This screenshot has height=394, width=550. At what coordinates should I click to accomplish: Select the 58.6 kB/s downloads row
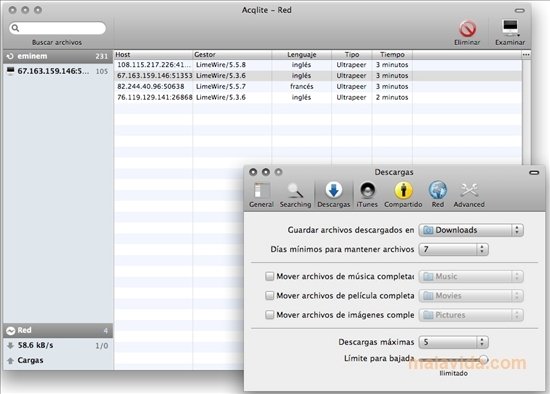point(58,346)
